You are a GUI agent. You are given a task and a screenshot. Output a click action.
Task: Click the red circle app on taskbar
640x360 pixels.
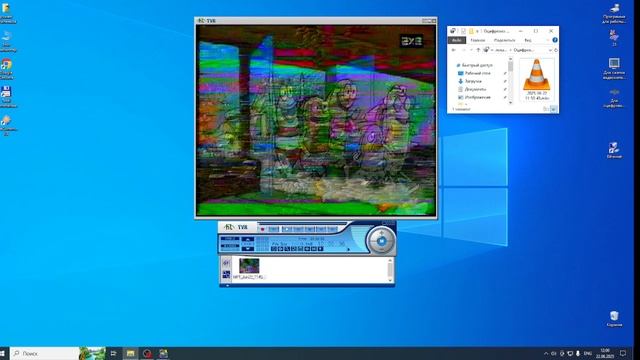(147, 353)
